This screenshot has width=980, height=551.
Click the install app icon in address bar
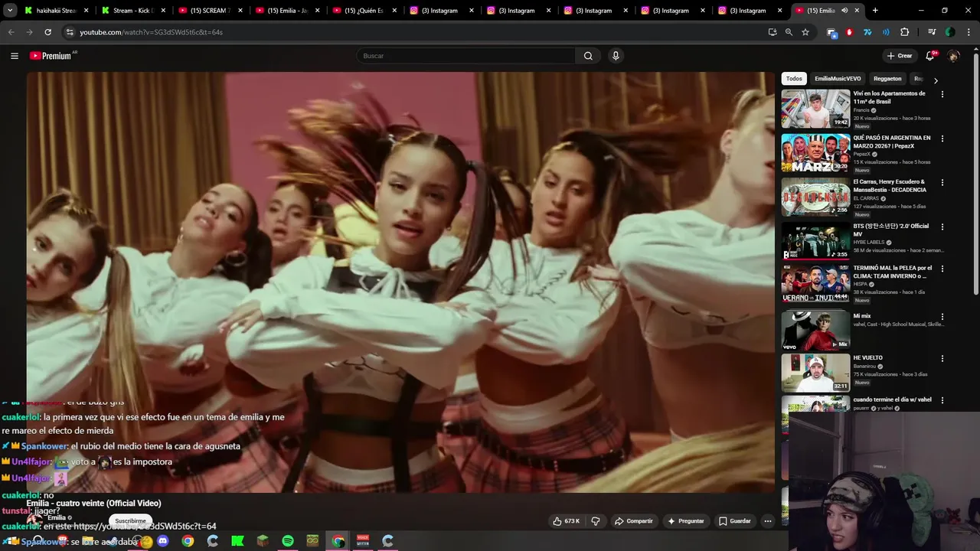(x=772, y=32)
